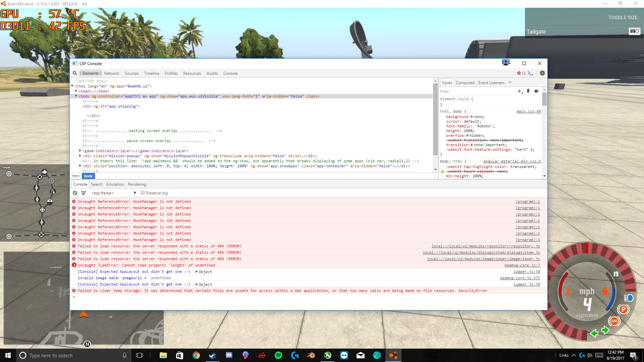
Task: Open imageviewer.js failed resource link
Action: (483, 259)
